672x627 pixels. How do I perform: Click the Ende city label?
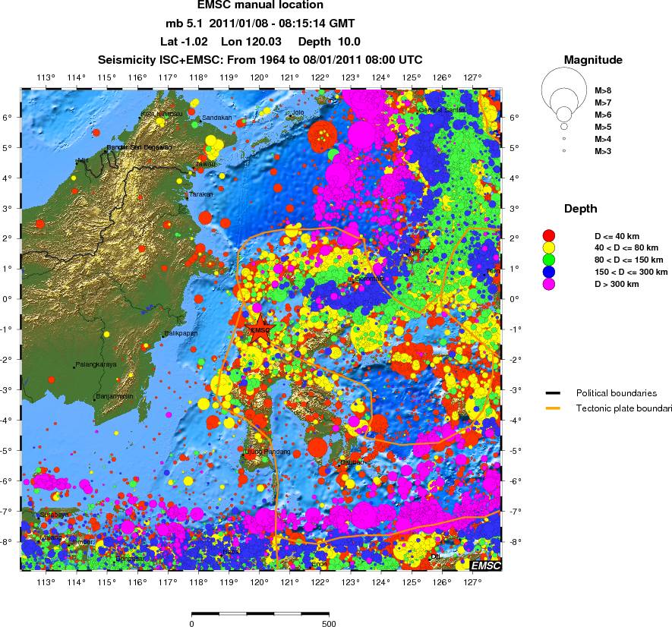(319, 564)
